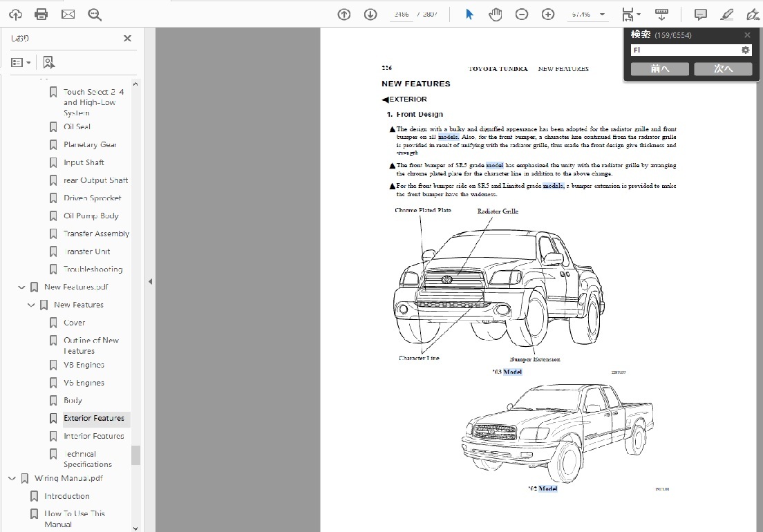Image resolution: width=763 pixels, height=532 pixels.
Task: Click the '03 model truck illustration
Action: point(499,287)
